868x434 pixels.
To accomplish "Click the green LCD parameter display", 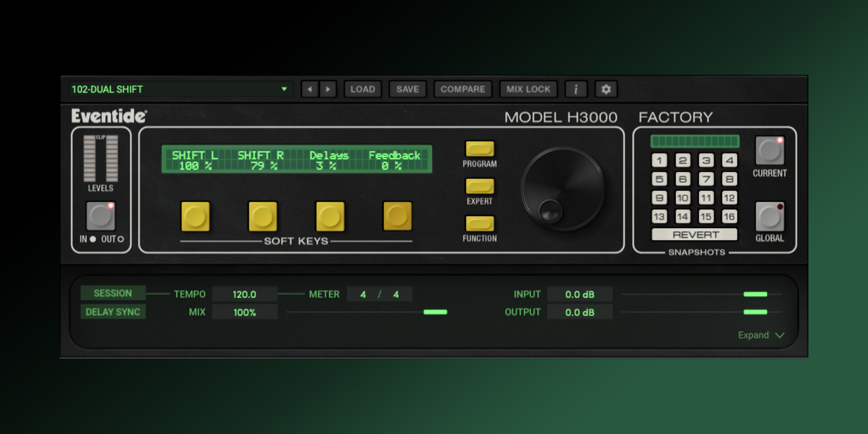I will (297, 159).
